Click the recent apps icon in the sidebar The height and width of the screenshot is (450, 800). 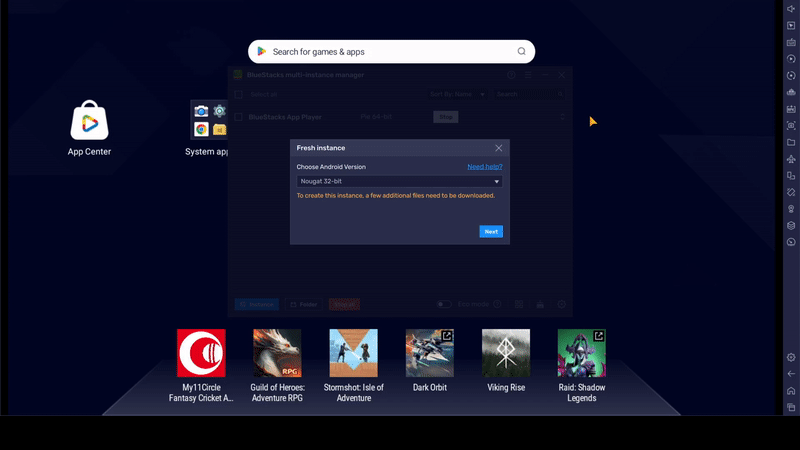(791, 407)
